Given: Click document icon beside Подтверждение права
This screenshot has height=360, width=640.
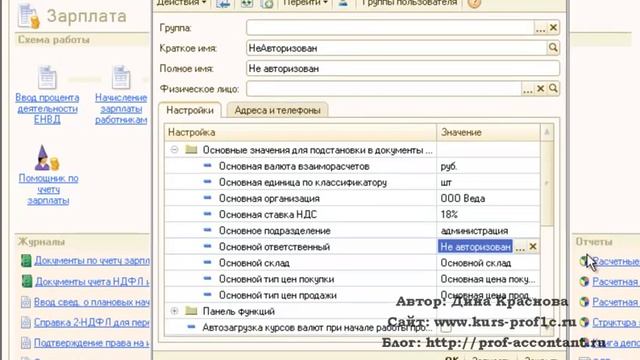Looking at the screenshot, I should click(x=26, y=343).
